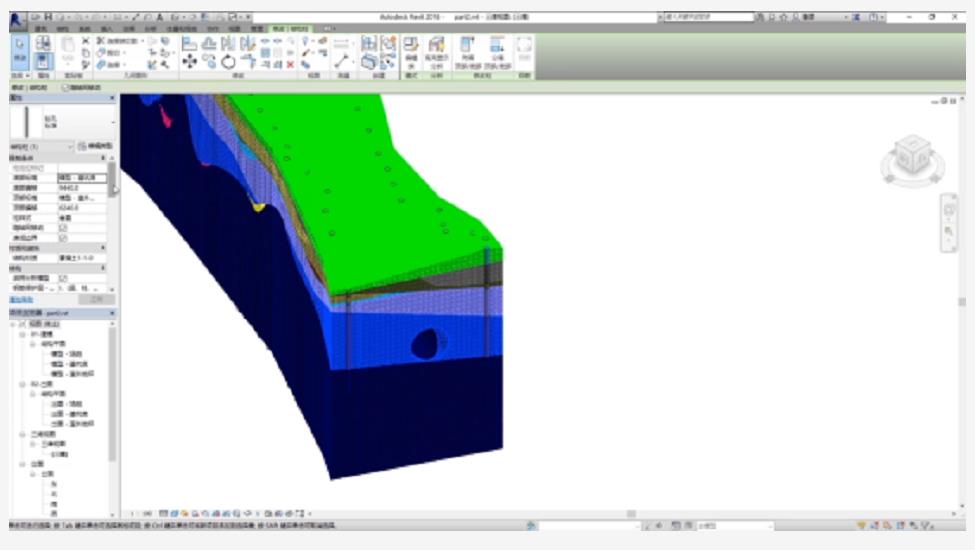Collapse the 01-建模 node in project browser
The image size is (975, 550).
pos(24,334)
